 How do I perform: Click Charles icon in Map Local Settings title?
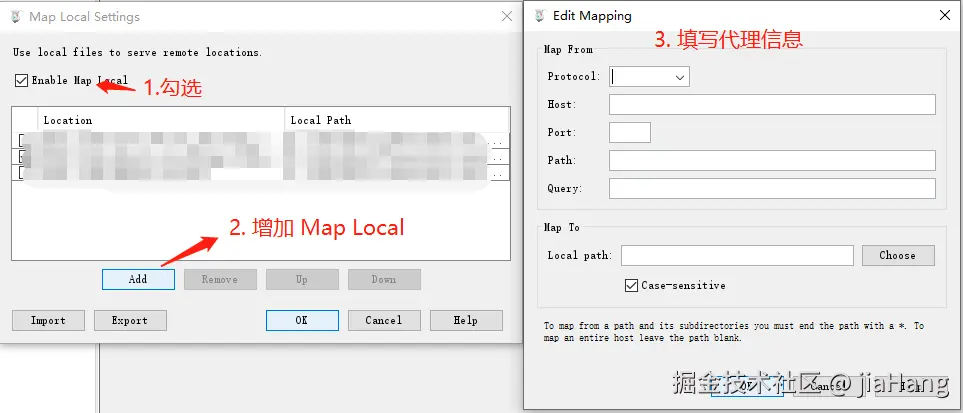(17, 17)
